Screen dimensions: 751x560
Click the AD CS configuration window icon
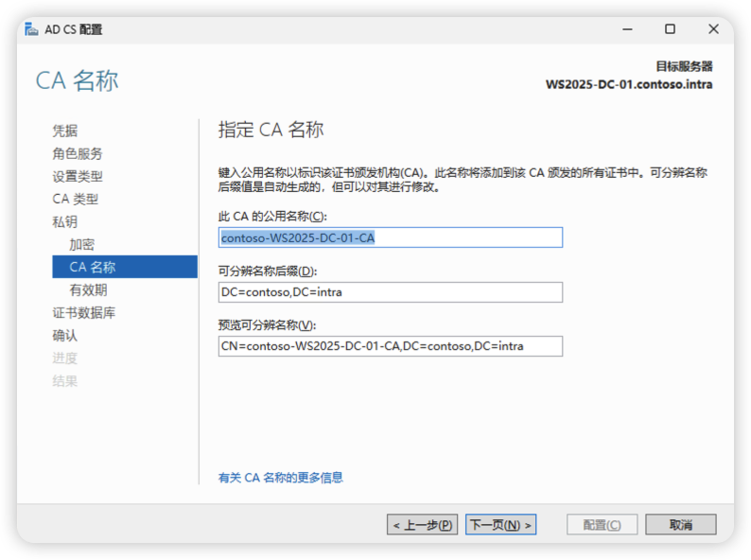click(32, 29)
